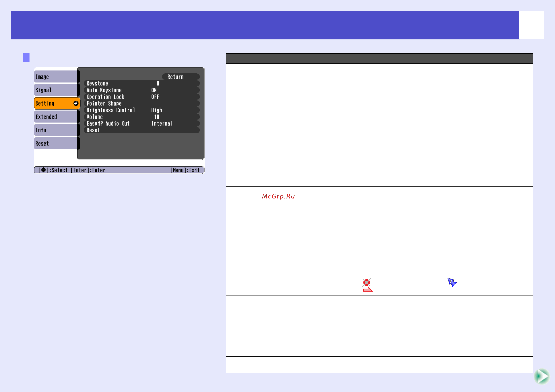Click the red corner arrow pointer icon
Image resolution: width=555 pixels, height=392 pixels.
tap(368, 289)
